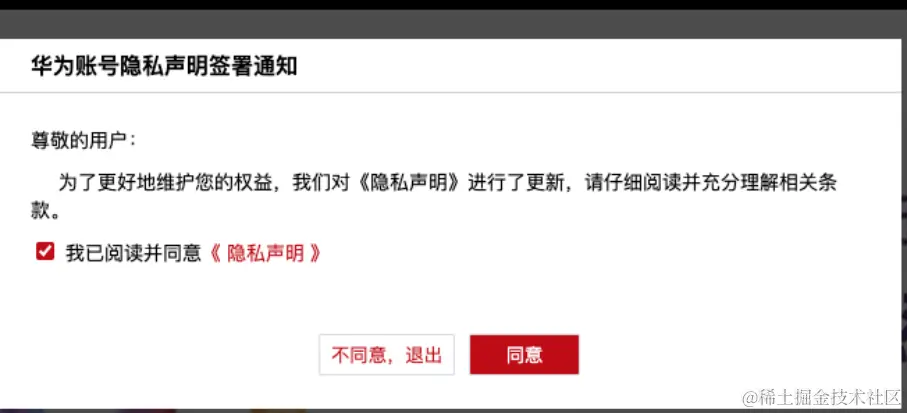Open the red 《隐私声明》 link

click(263, 253)
